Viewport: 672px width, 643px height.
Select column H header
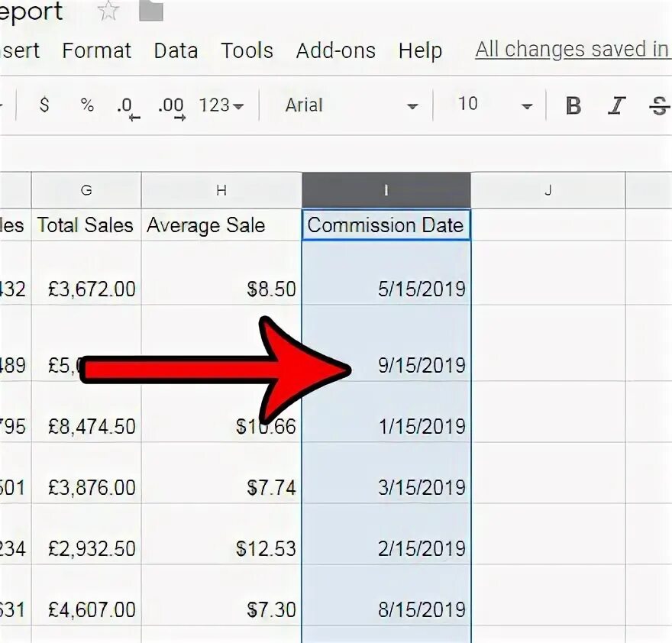coord(221,190)
